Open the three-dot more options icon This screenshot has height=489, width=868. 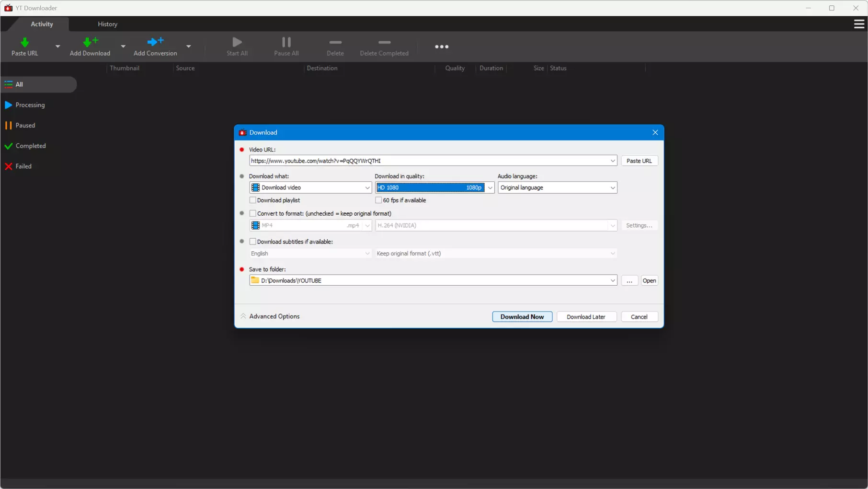[x=441, y=47]
